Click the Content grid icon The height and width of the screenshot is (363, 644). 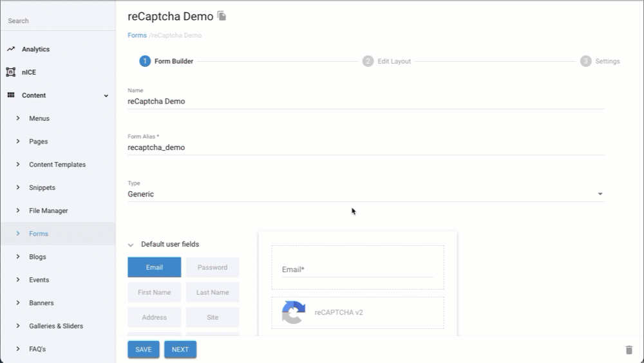(11, 95)
